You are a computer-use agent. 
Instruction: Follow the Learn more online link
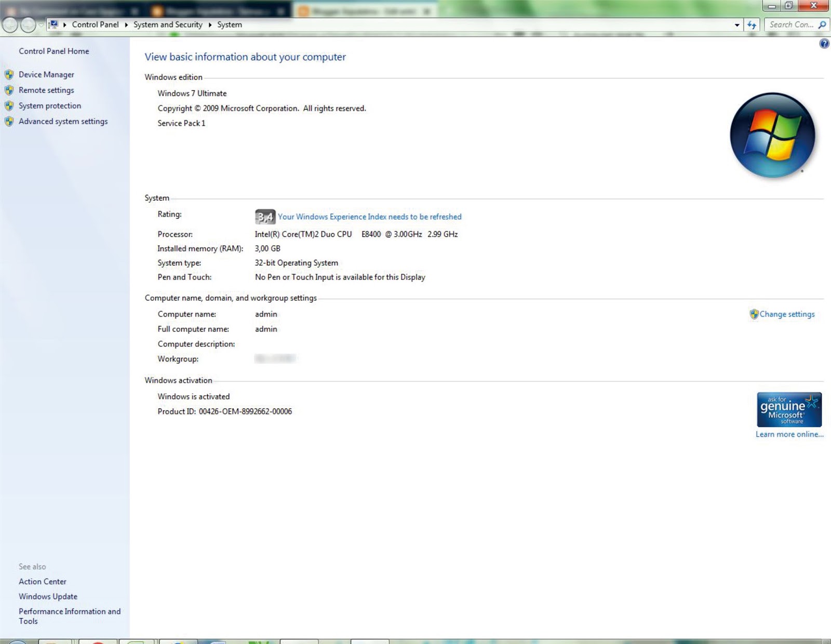789,434
